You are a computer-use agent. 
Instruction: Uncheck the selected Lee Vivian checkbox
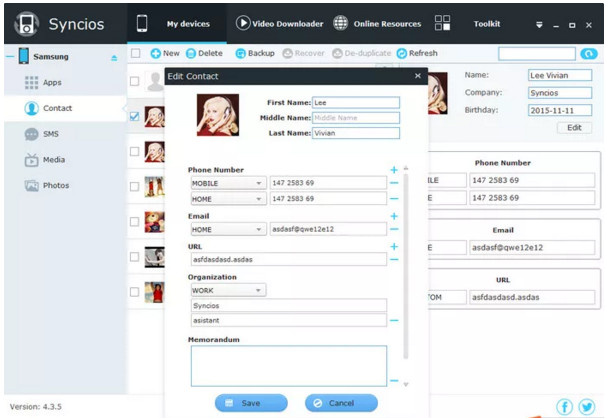tap(134, 116)
